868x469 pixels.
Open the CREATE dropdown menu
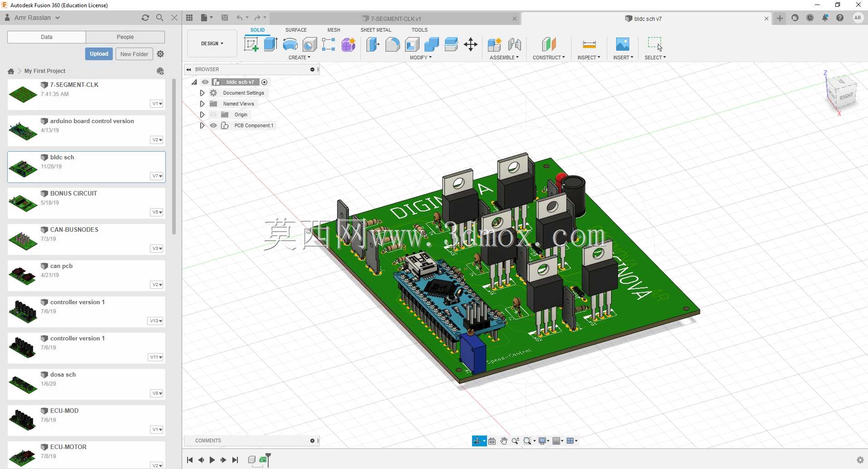point(299,57)
